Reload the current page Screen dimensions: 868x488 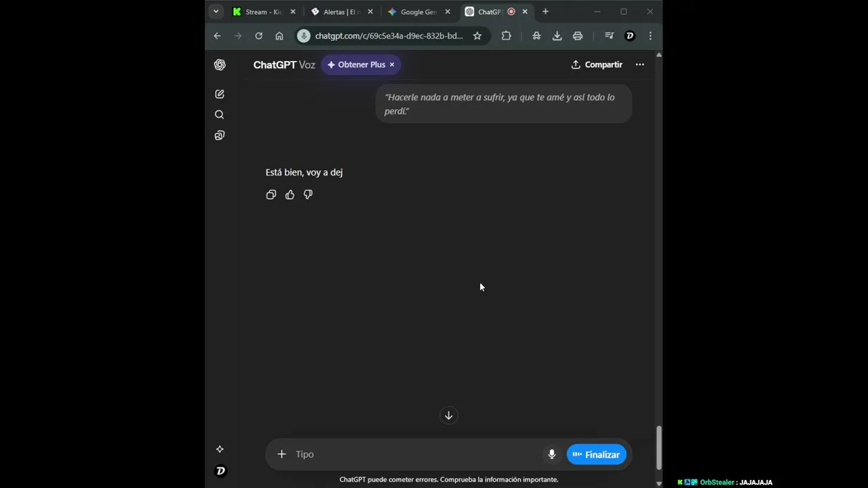[x=258, y=36]
